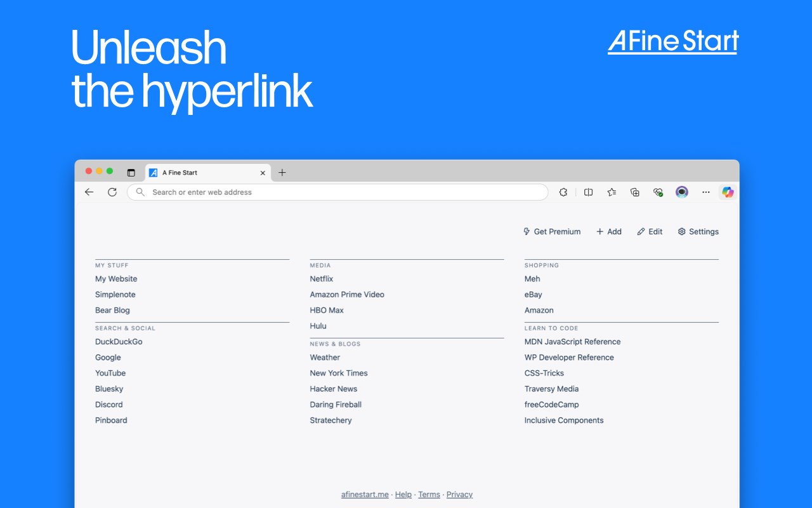This screenshot has height=508, width=812.
Task: Open the Bear Blog link
Action: pos(112,311)
